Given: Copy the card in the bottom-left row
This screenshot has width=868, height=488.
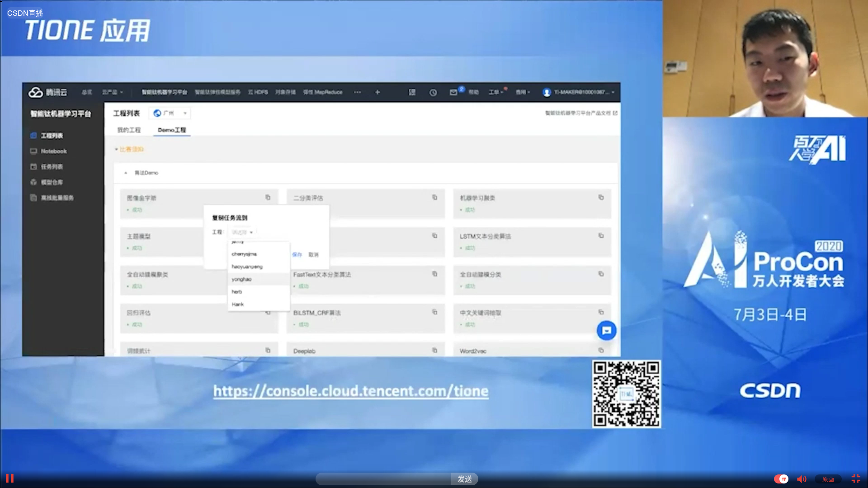Looking at the screenshot, I should (x=268, y=350).
